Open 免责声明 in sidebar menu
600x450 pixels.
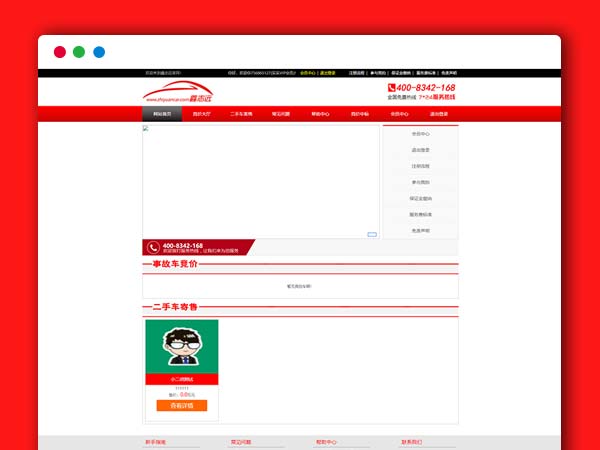(420, 231)
